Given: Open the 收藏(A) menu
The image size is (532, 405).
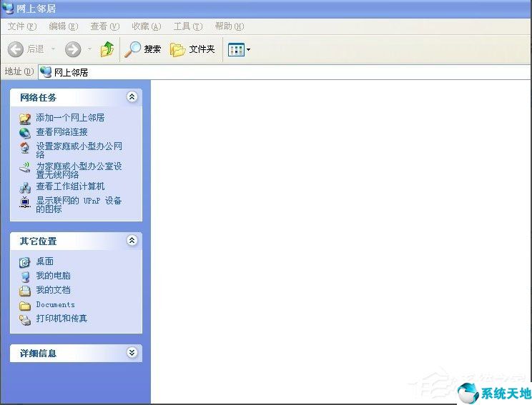Looking at the screenshot, I should click(x=147, y=26).
